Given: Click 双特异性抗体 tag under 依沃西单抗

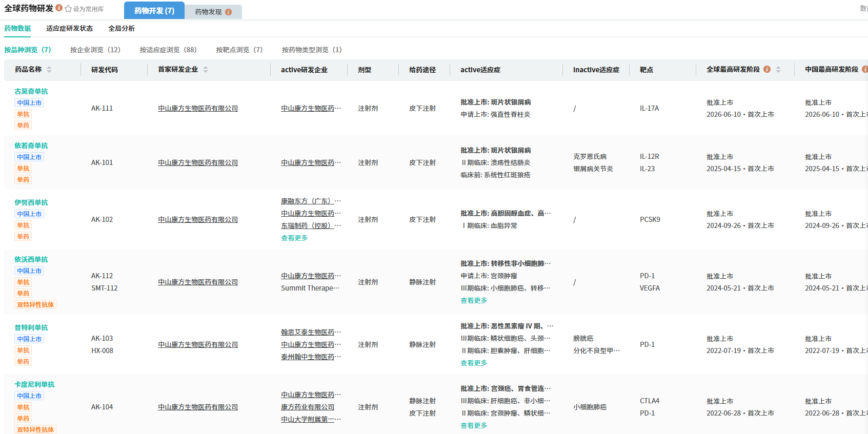Looking at the screenshot, I should pyautogui.click(x=35, y=304).
